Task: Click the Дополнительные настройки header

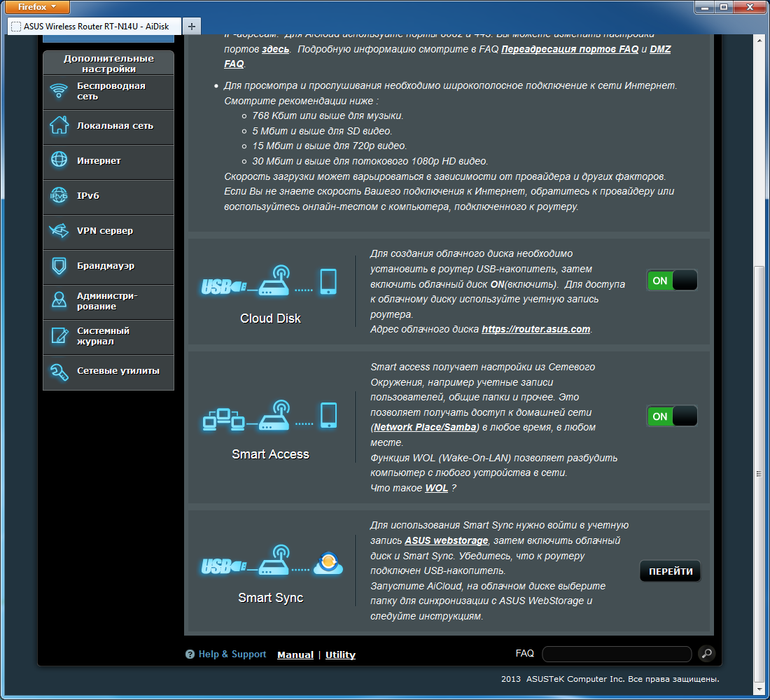Action: (x=108, y=64)
